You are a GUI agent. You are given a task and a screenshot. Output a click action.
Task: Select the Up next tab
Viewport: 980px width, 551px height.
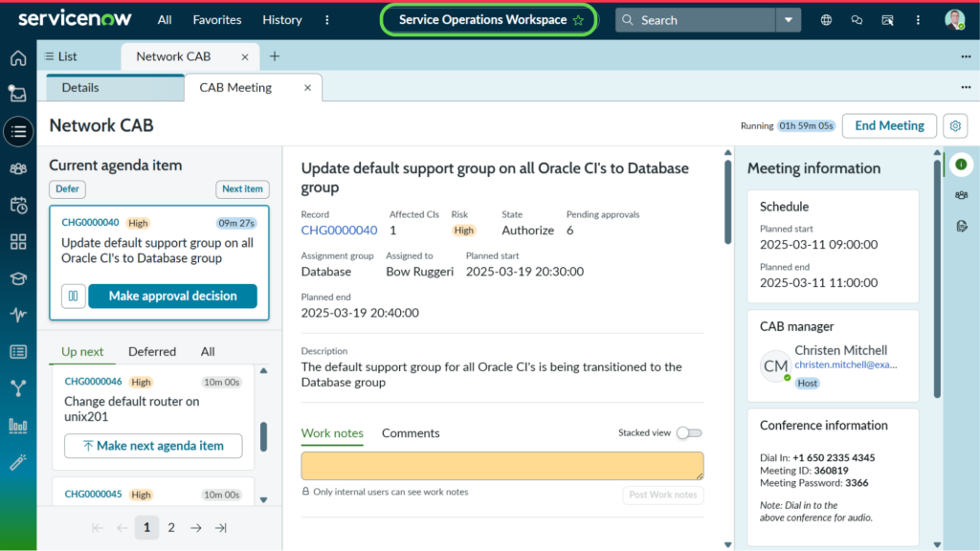click(x=82, y=352)
